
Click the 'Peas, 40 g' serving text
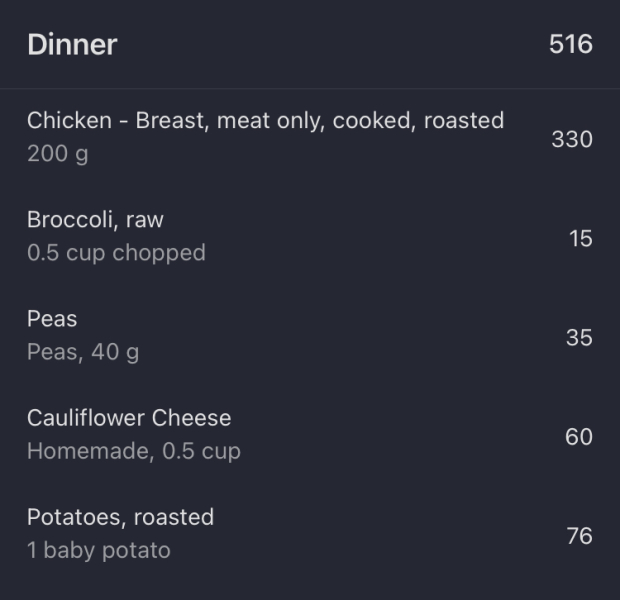pyautogui.click(x=83, y=352)
